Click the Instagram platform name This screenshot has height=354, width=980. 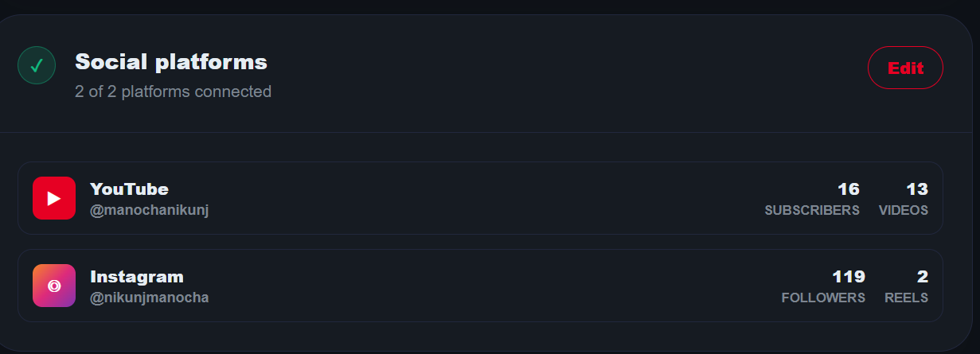(x=137, y=277)
